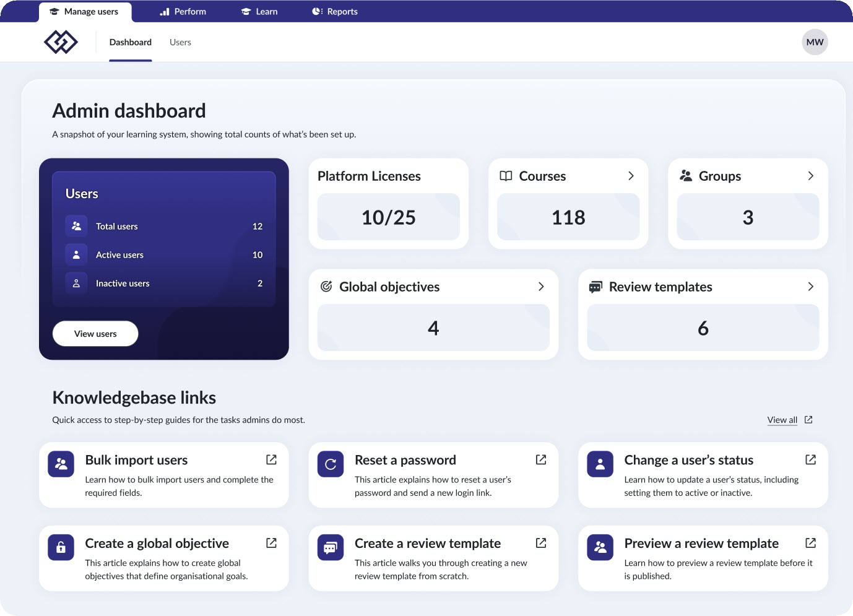Viewport: 853px width, 616px height.
Task: Click the Create a global objective lock icon
Action: coord(61,547)
